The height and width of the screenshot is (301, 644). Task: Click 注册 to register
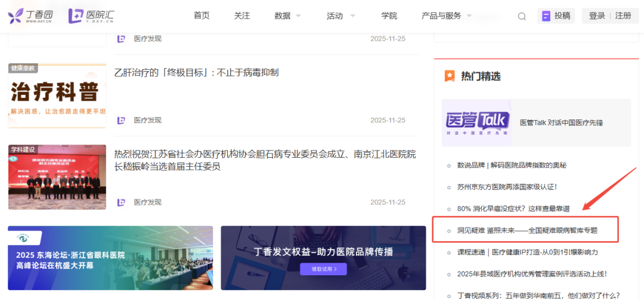tap(623, 16)
